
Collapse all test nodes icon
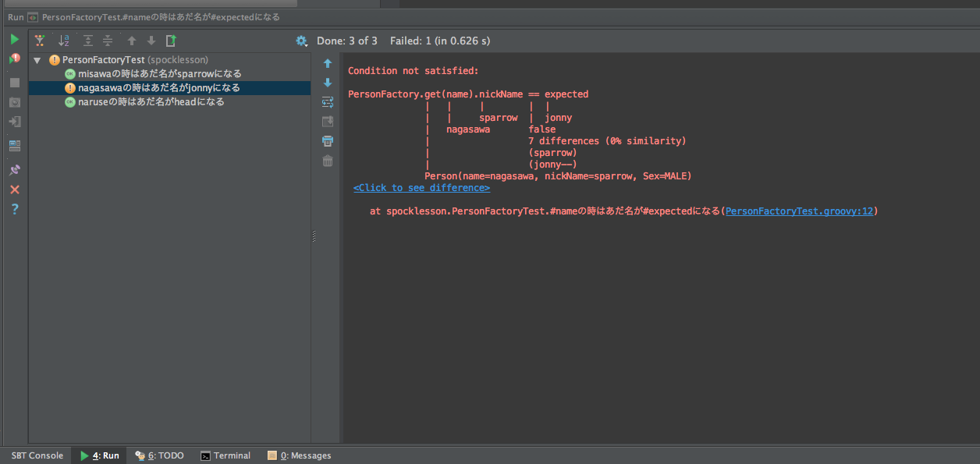pos(108,41)
